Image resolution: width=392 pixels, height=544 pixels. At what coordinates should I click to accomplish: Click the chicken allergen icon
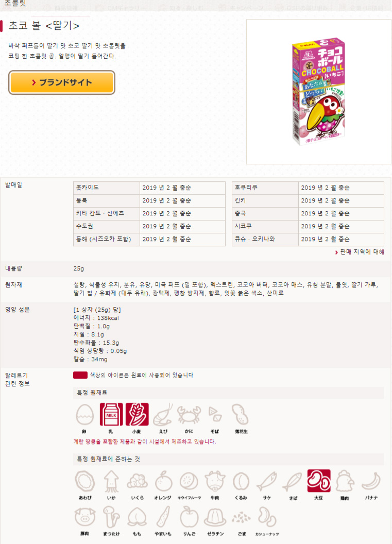[x=345, y=481]
